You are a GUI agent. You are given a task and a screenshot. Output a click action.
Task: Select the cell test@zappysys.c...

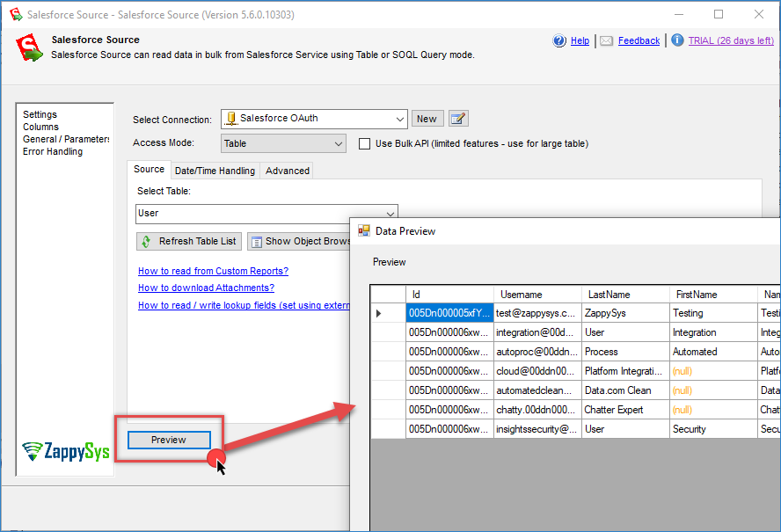click(x=538, y=313)
